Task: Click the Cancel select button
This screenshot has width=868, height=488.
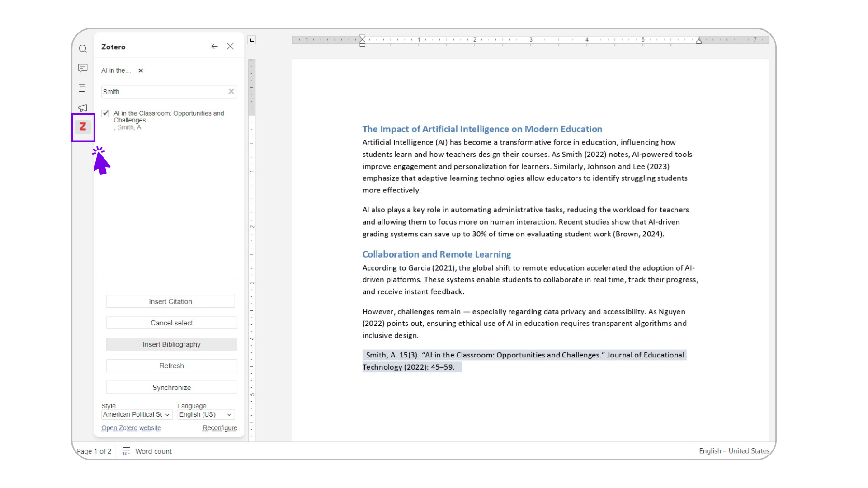Action: pos(171,323)
